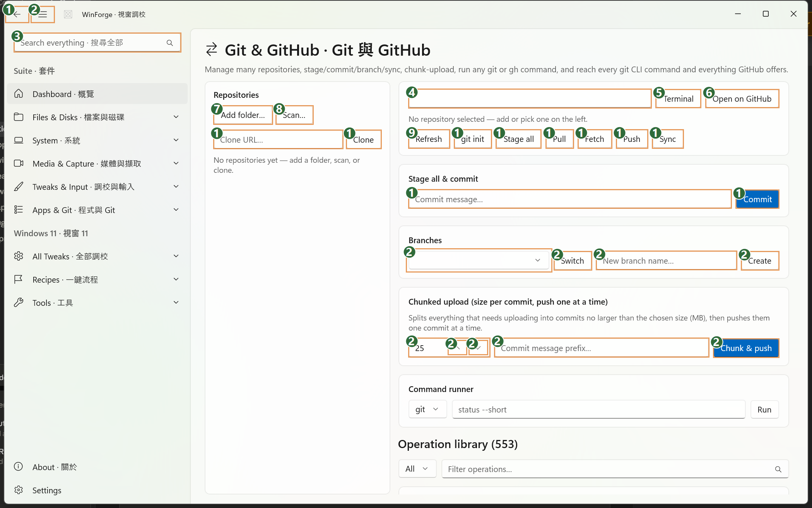The width and height of the screenshot is (812, 508).
Task: Click the Pull button
Action: pos(559,139)
